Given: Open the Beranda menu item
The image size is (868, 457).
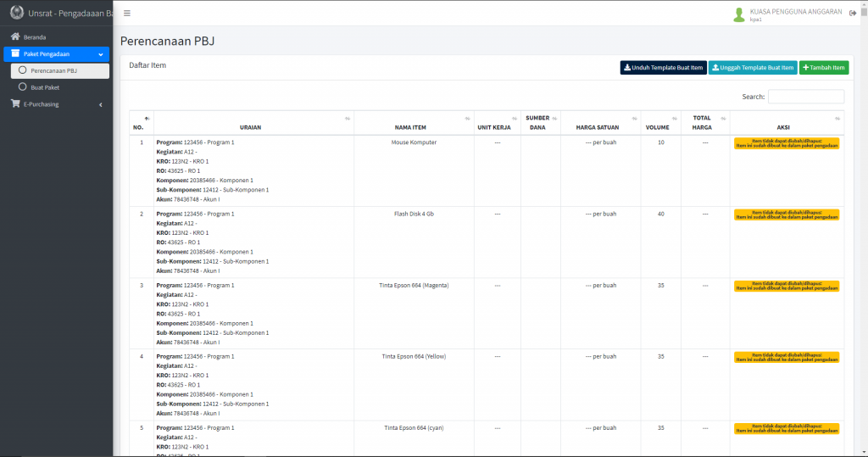Looking at the screenshot, I should click(x=35, y=37).
